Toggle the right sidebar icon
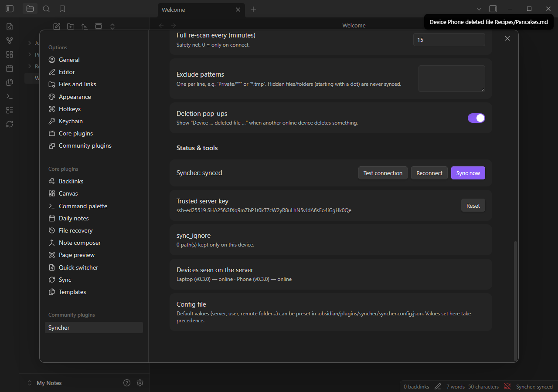This screenshot has width=558, height=392. click(x=493, y=9)
